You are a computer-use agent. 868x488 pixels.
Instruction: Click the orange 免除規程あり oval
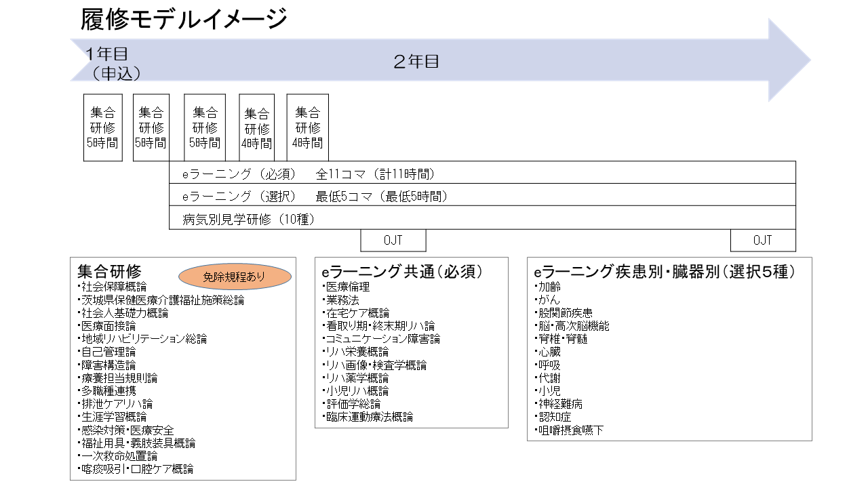click(235, 277)
